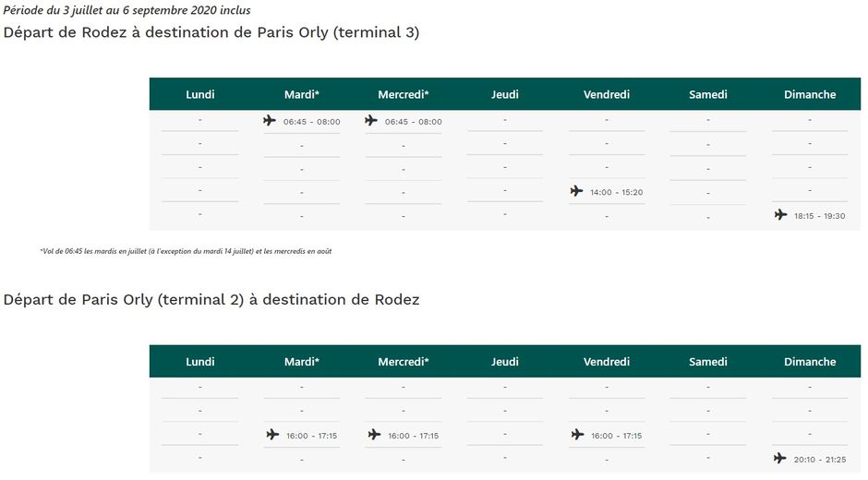868x480 pixels.
Task: Click the heading for Rodez to Paris Orly terminal 3
Action: coord(211,32)
